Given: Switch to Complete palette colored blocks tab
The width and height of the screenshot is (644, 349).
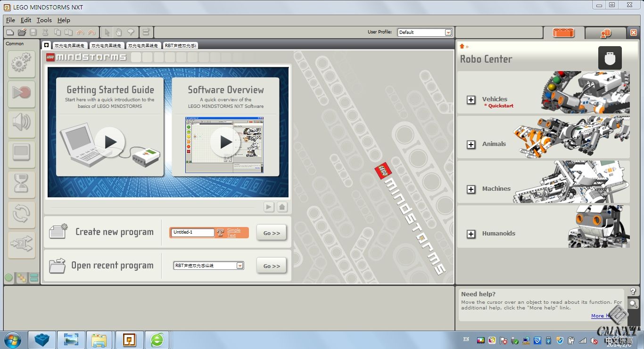Looking at the screenshot, I should [x=21, y=278].
